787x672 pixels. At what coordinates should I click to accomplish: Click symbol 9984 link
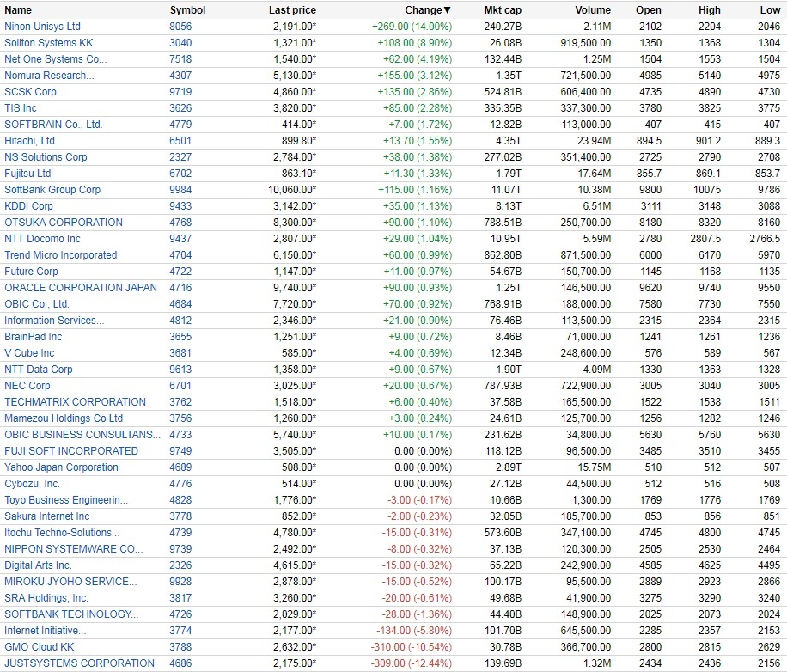point(180,190)
